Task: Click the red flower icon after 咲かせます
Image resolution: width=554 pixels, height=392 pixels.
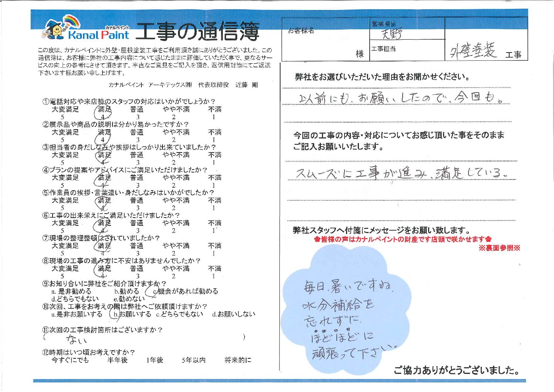Action: 488,239
